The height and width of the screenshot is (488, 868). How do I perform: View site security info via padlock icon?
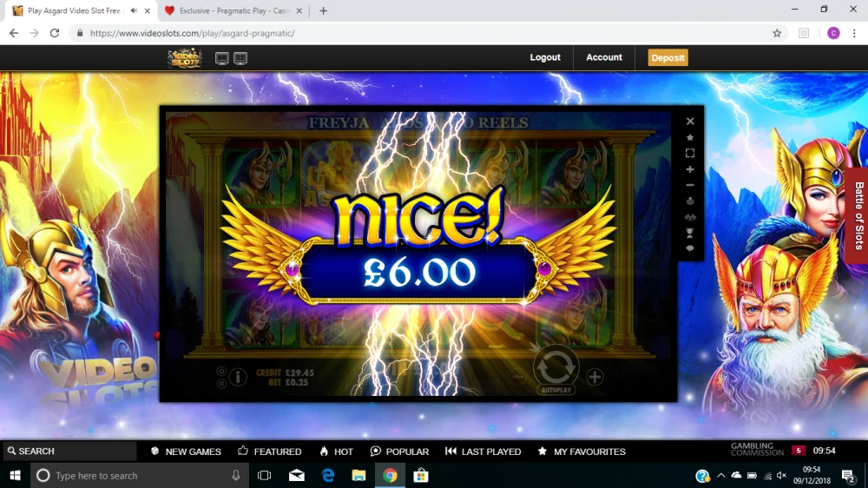point(80,33)
